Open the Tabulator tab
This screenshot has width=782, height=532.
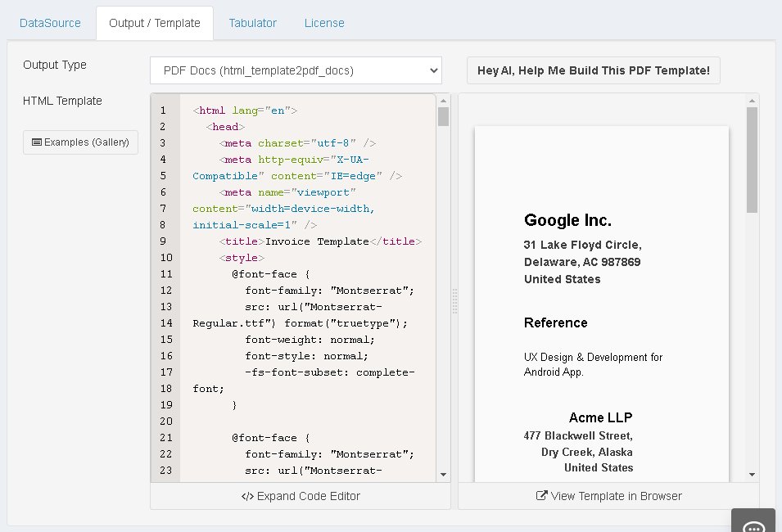252,23
